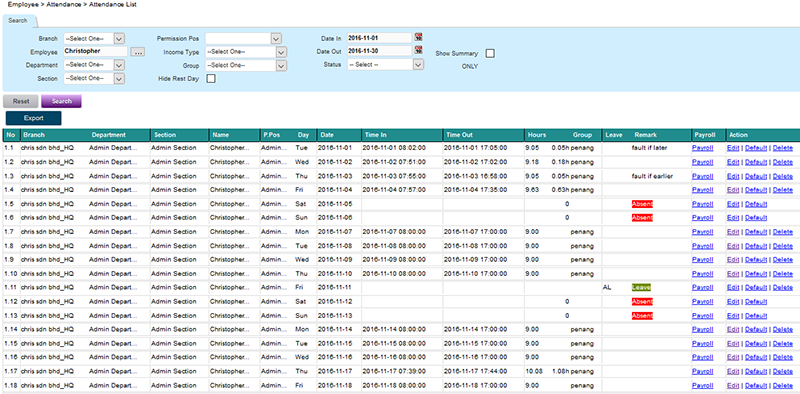Sort by the Time In column header

376,135
